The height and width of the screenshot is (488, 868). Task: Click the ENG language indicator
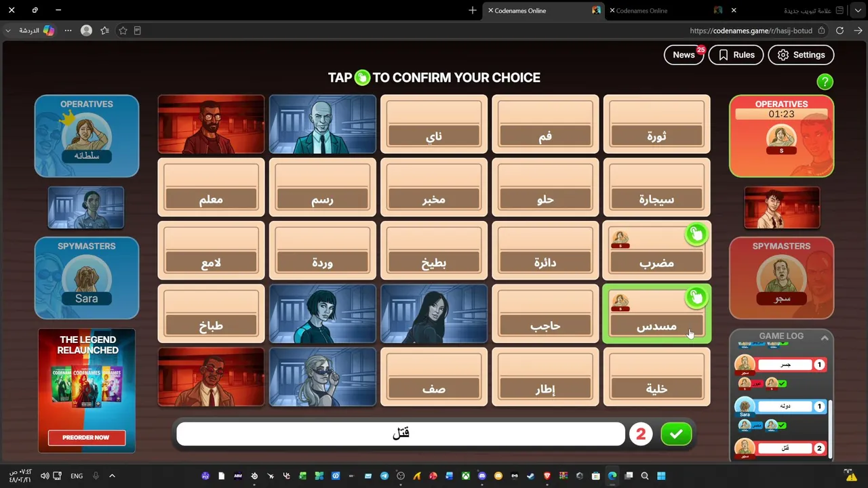[x=77, y=476]
